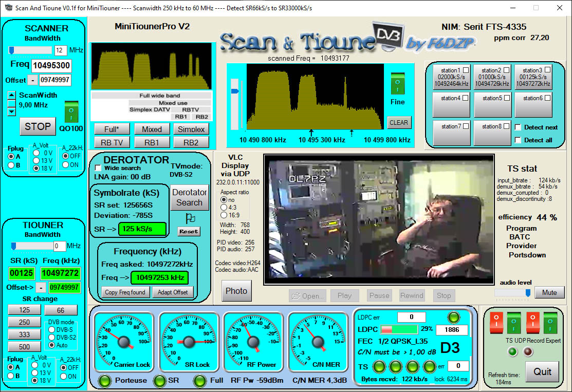Enable the Detect next checkbox
Viewport: 572px width, 392px height.
pos(518,127)
